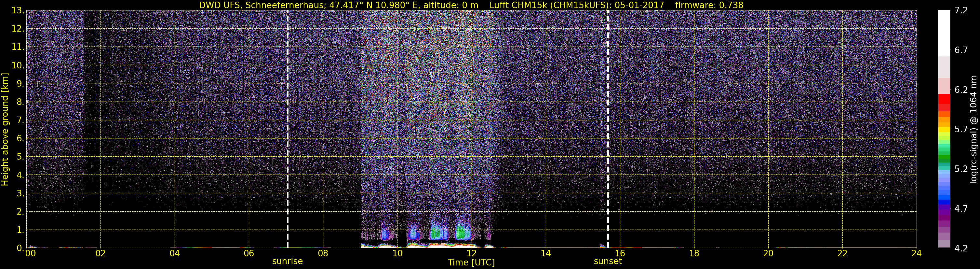Click the height axis tick '6.'

tap(20, 138)
